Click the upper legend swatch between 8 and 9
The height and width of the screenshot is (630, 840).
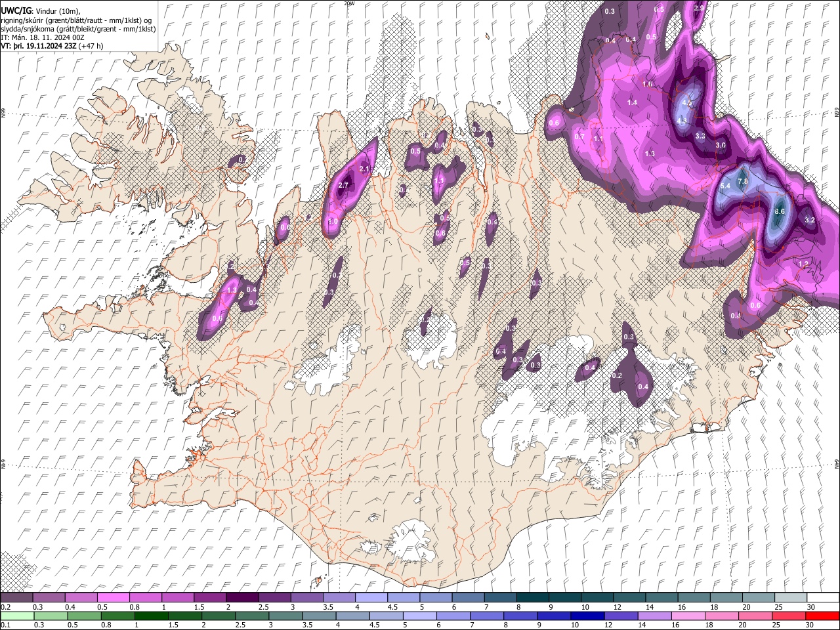533,598
